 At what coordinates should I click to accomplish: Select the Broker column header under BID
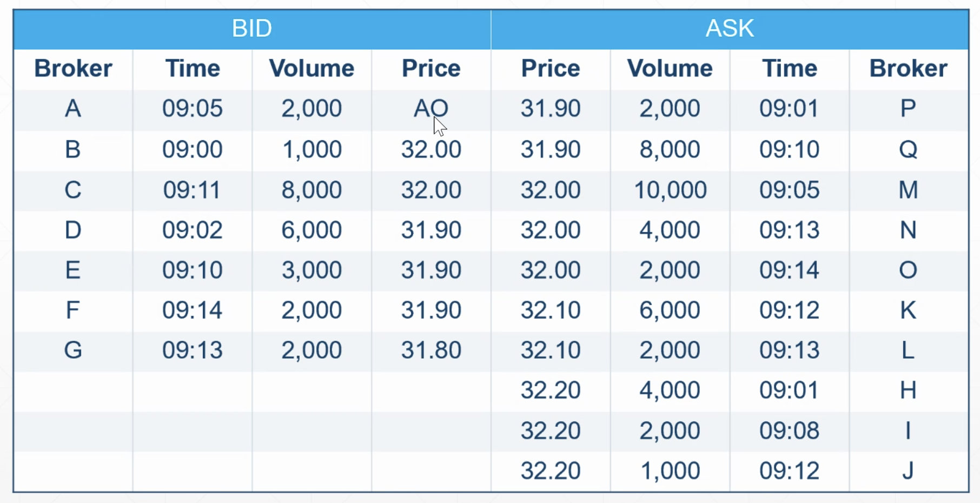point(73,69)
